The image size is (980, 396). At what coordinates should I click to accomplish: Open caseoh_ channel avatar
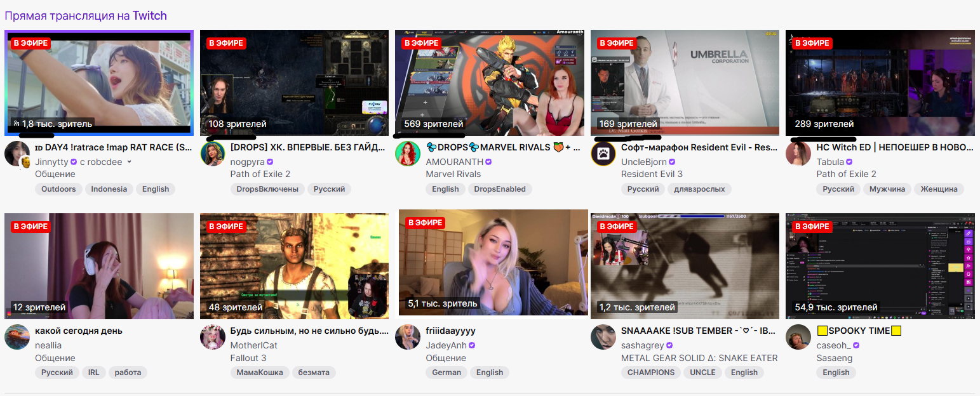(798, 337)
